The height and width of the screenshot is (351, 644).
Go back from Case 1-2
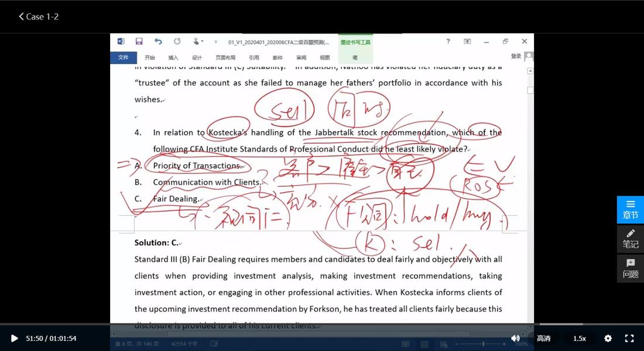(x=39, y=16)
